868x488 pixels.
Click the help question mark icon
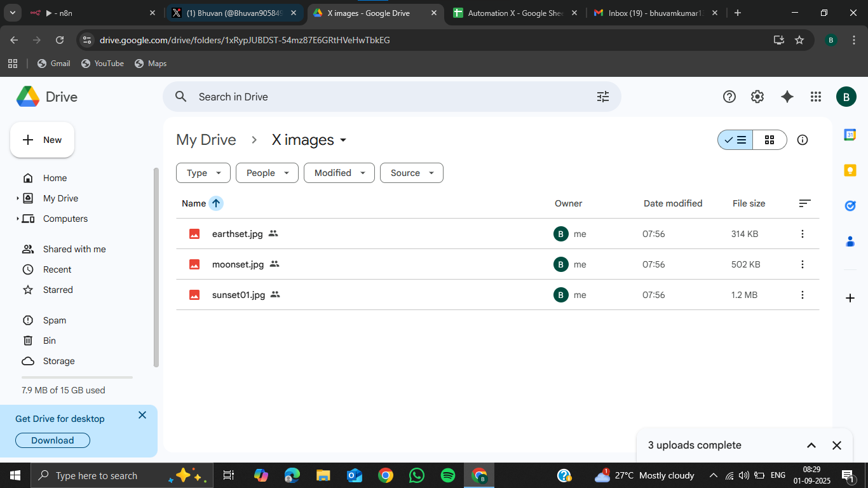(x=729, y=97)
